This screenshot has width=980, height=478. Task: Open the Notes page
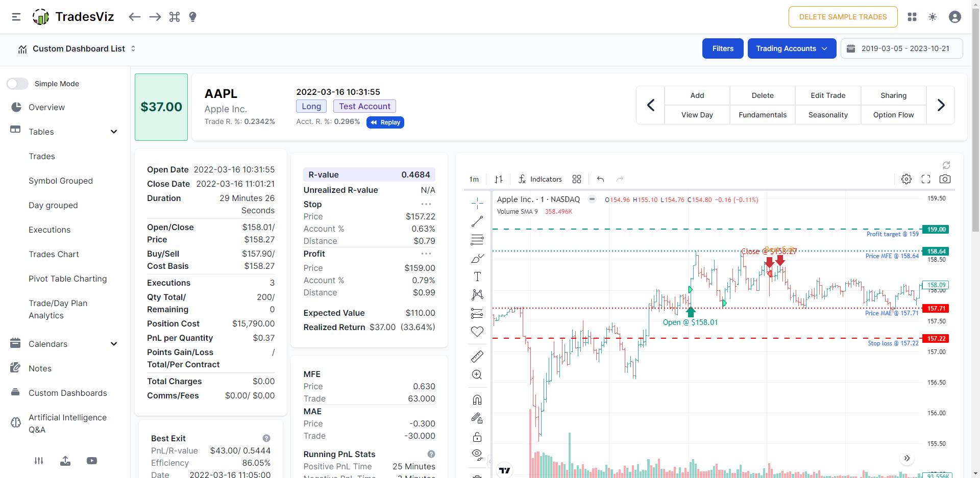coord(40,368)
